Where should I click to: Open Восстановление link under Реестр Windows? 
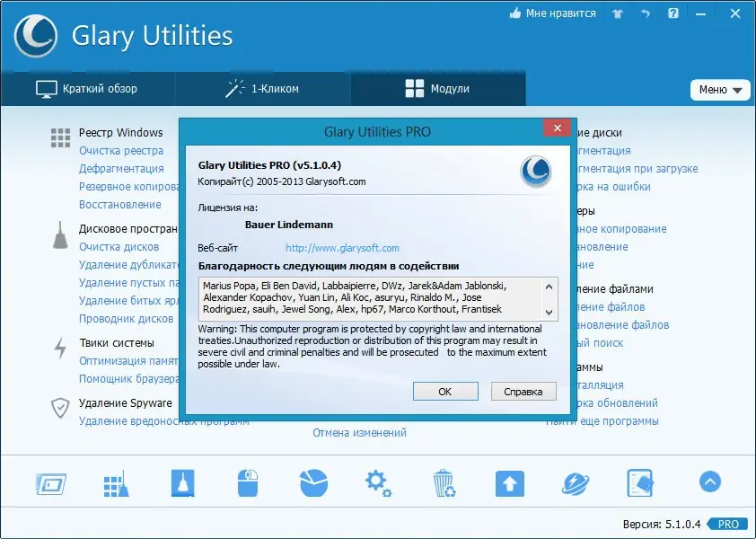click(x=120, y=205)
